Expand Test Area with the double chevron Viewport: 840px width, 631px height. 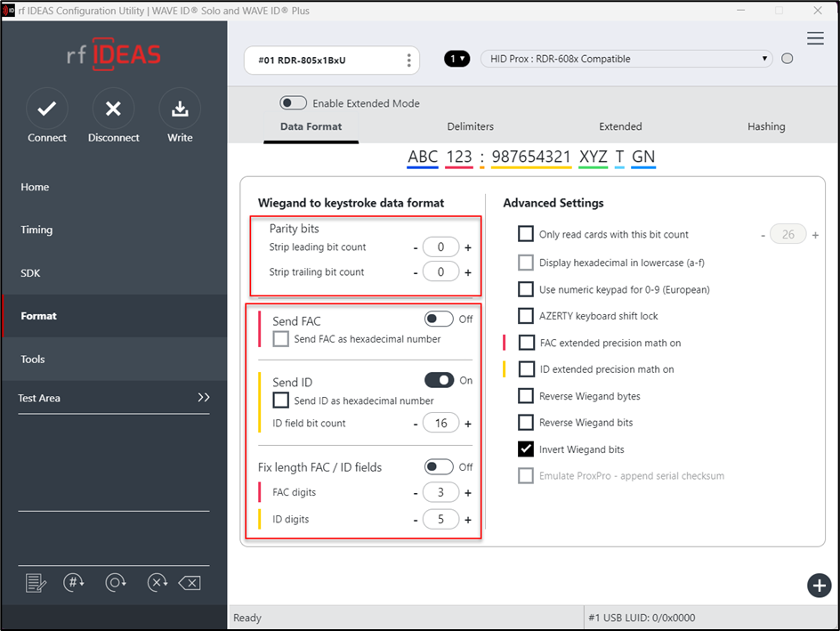click(x=204, y=398)
